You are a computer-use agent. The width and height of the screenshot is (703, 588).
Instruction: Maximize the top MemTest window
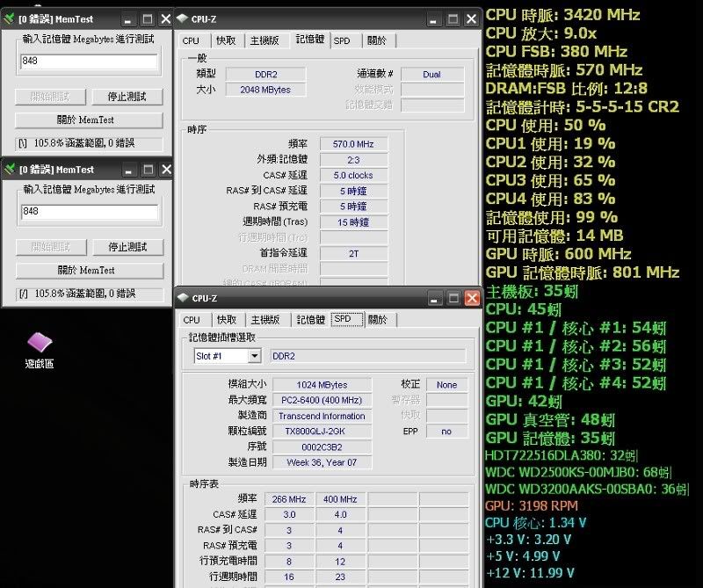(147, 19)
